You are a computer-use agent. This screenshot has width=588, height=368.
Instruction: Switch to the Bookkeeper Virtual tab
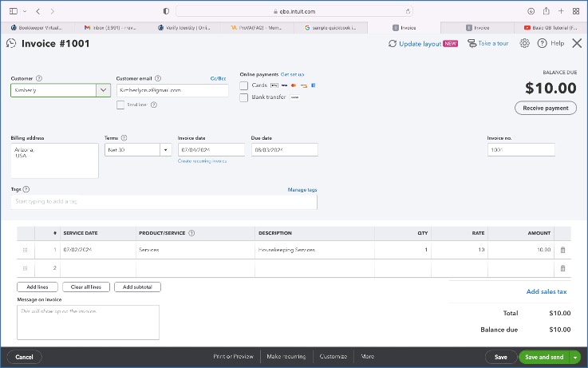[x=37, y=28]
